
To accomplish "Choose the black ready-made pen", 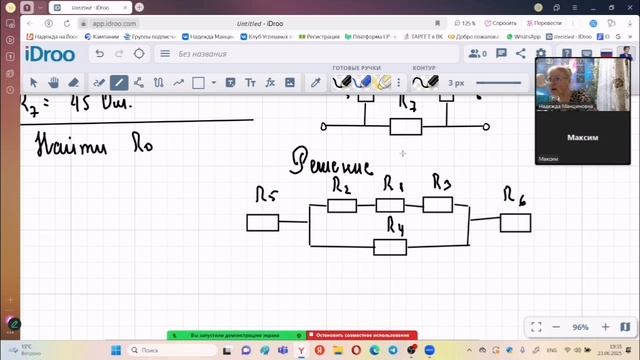I will click(342, 82).
